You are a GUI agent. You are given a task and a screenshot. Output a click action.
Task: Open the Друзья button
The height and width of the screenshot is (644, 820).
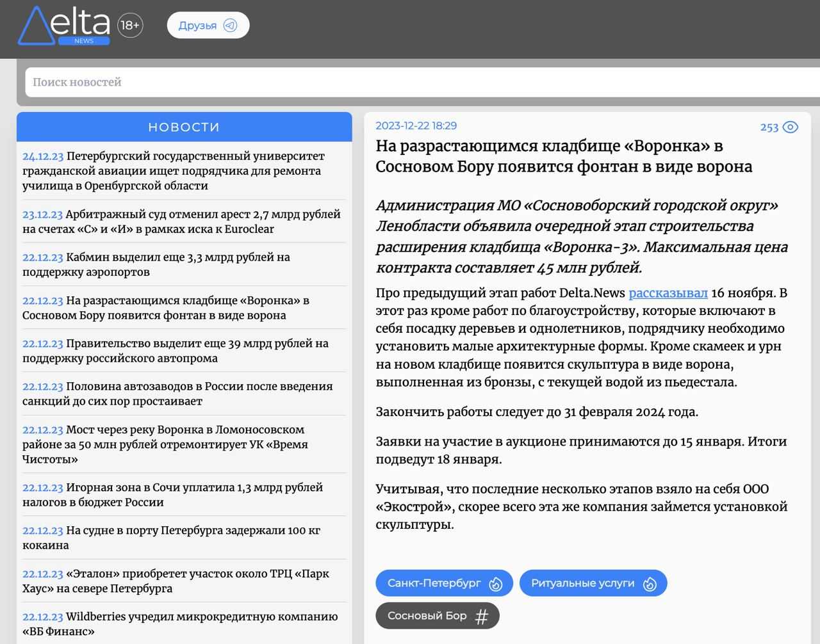click(x=208, y=26)
